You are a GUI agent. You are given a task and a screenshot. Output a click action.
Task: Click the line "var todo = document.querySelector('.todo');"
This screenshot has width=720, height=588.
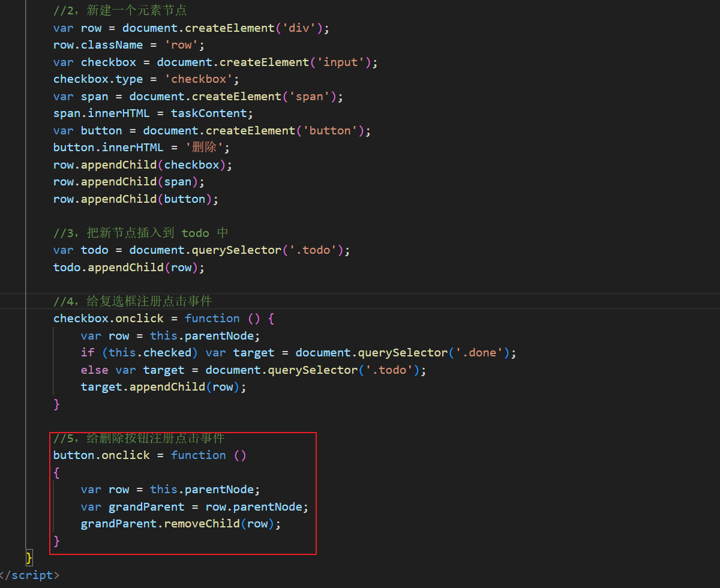point(202,250)
